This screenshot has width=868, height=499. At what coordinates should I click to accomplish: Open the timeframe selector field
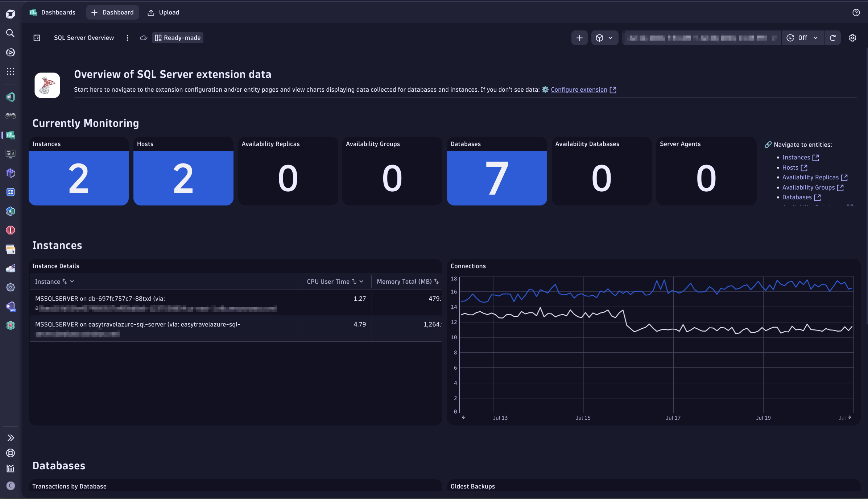[x=701, y=38]
